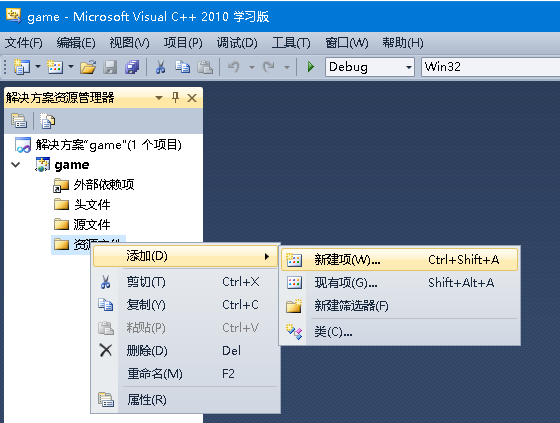The height and width of the screenshot is (423, 560).
Task: Collapse the game project node
Action: point(16,165)
